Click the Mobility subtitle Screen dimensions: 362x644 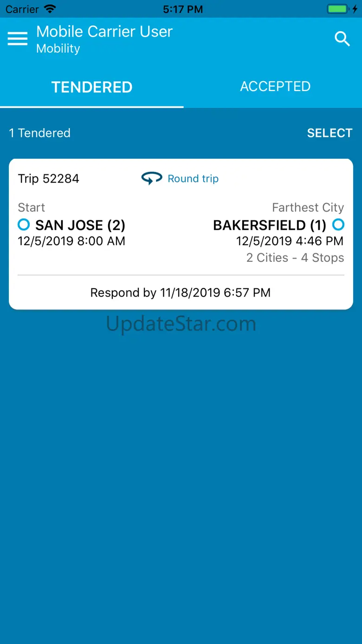pos(58,49)
